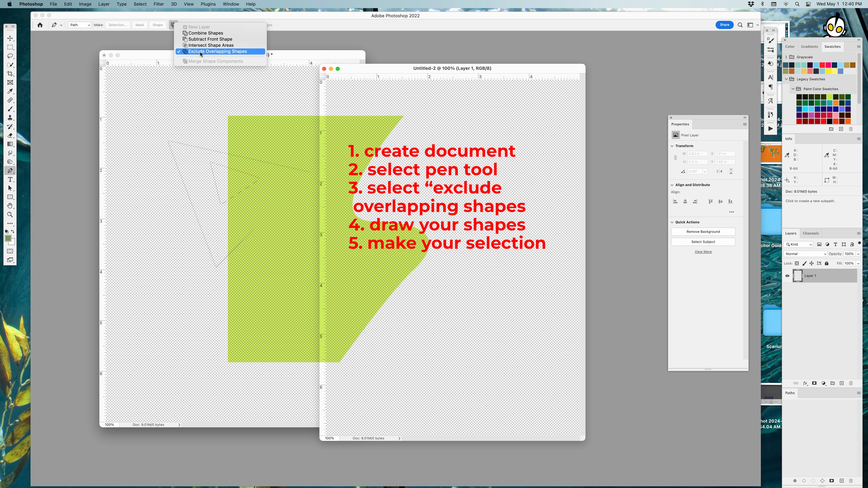Toggle lock all icon in Layers panel
Image resolution: width=868 pixels, height=488 pixels.
pyautogui.click(x=827, y=263)
